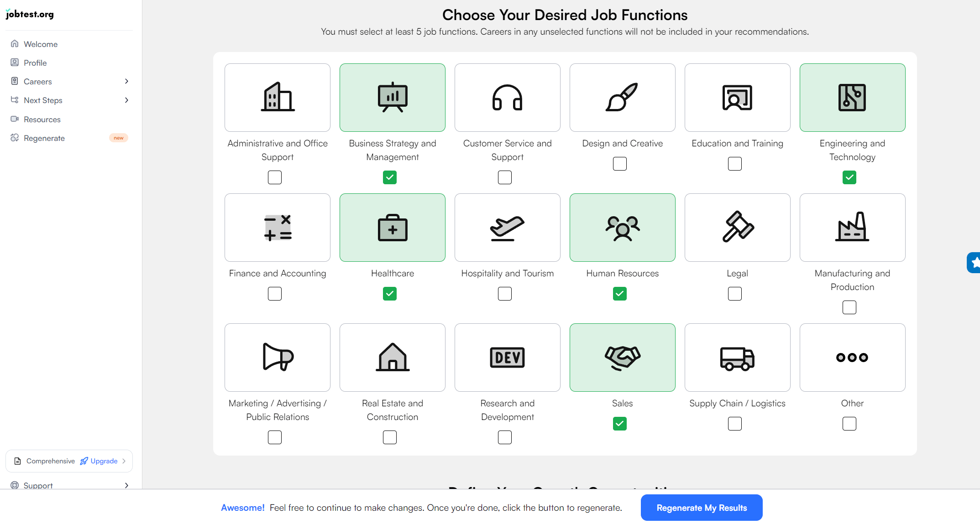
Task: Select the Hospitality and Tourism airplane icon
Action: pyautogui.click(x=507, y=227)
